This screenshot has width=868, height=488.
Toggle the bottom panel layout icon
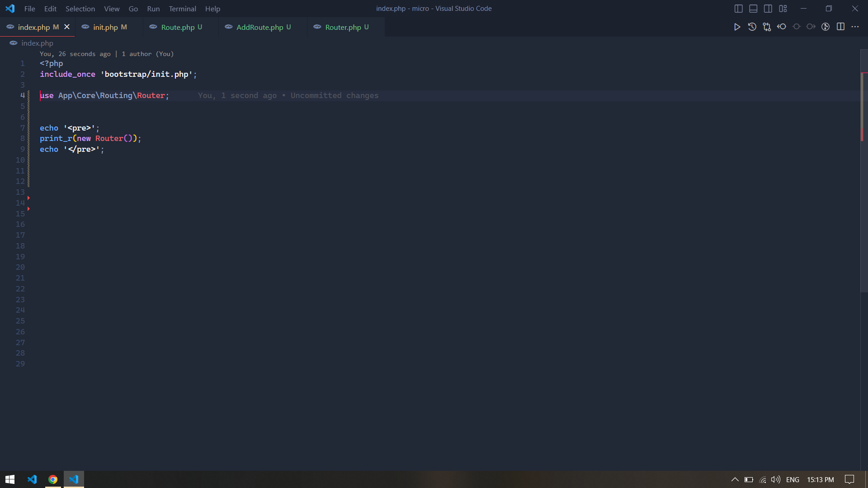point(753,9)
